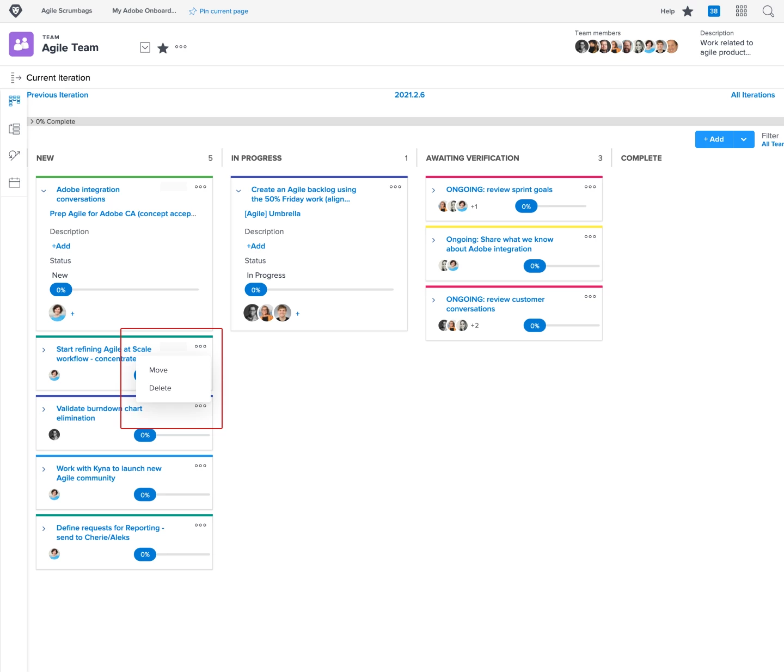Open the notifications badge showing 38
The width and height of the screenshot is (784, 672).
[714, 11]
